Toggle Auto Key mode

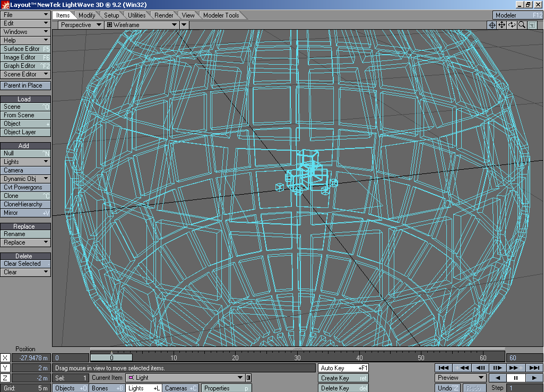pos(343,368)
